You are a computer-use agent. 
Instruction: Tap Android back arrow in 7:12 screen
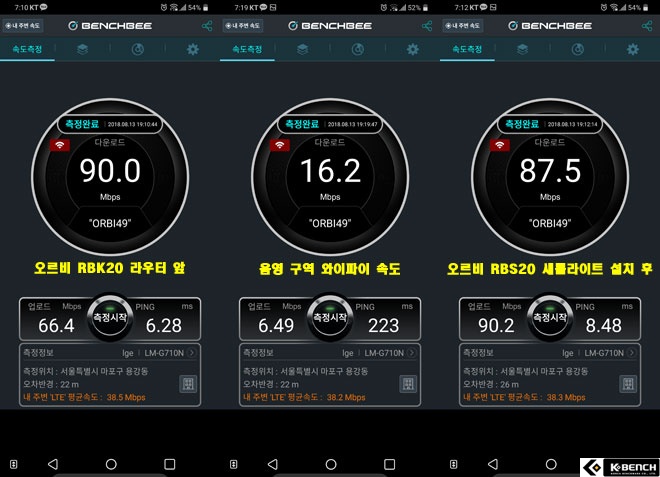pyautogui.click(x=493, y=464)
